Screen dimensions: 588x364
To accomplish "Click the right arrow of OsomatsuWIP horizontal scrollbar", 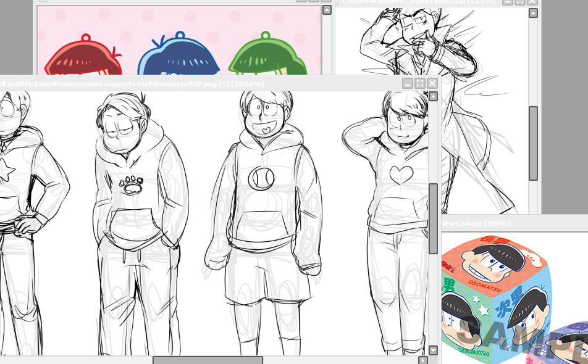I will [423, 360].
